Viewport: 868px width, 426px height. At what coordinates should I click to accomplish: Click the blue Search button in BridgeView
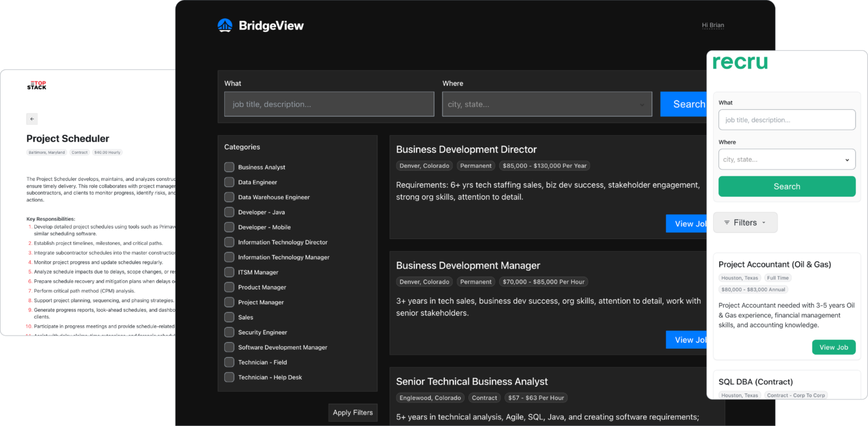coord(683,104)
